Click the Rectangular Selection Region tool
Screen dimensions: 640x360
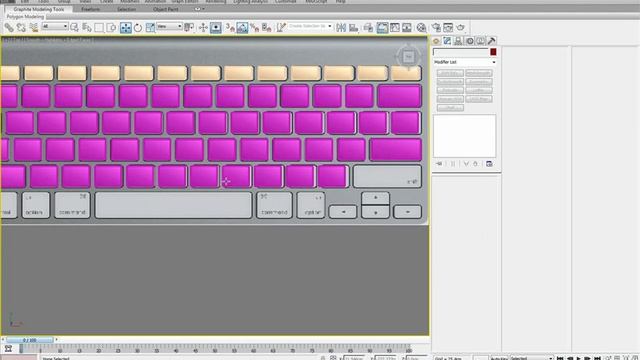[x=99, y=28]
